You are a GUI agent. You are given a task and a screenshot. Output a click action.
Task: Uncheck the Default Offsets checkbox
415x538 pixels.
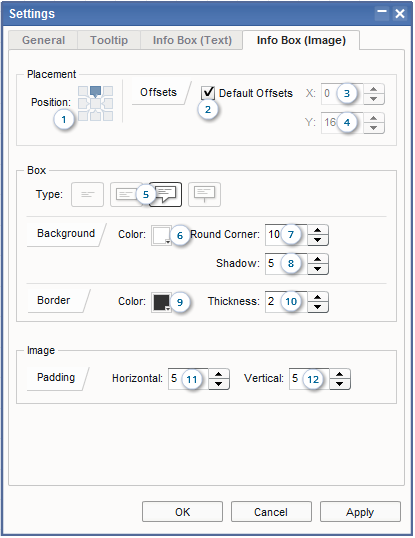tap(208, 93)
